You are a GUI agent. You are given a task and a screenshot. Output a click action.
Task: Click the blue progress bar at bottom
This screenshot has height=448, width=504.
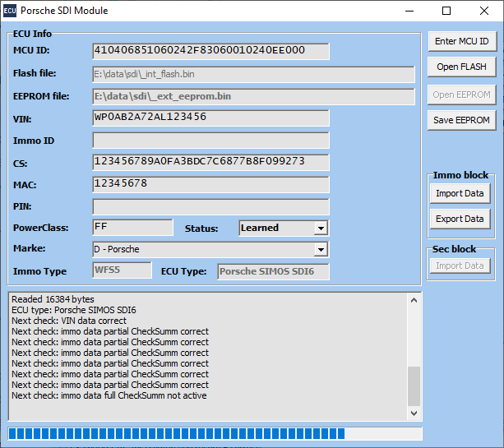coord(214,433)
